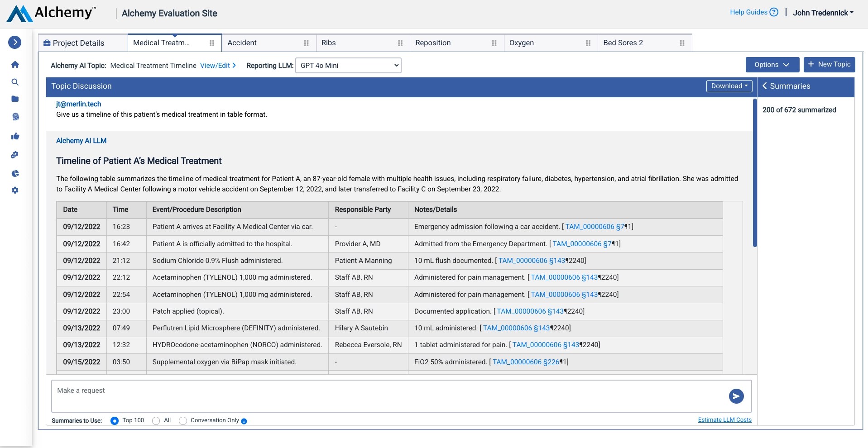Viewport: 868px width, 448px height.
Task: Select the Conversation Only radio
Action: pyautogui.click(x=183, y=421)
